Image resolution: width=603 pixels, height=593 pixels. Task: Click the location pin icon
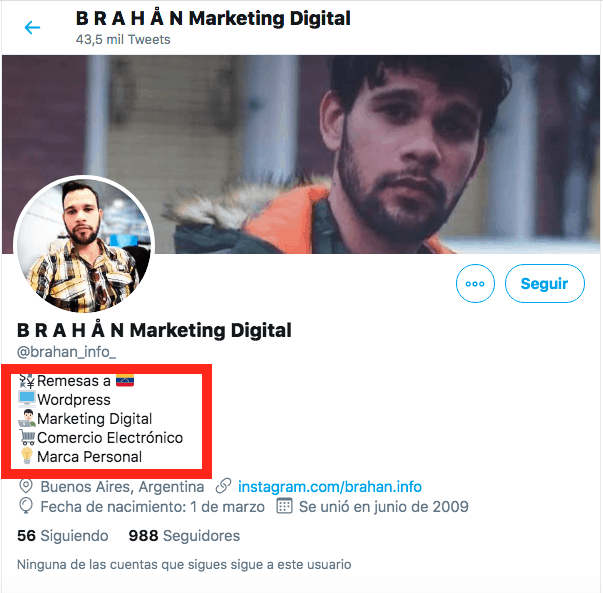point(27,487)
